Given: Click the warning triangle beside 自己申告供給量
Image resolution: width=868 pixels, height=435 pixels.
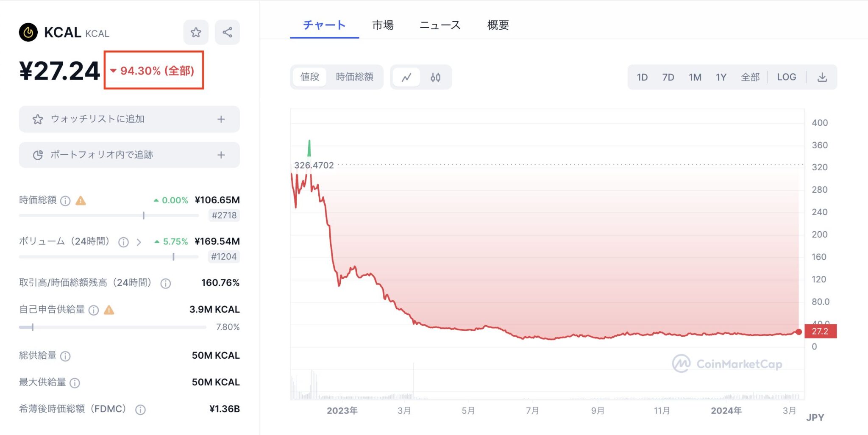Looking at the screenshot, I should [x=109, y=310].
